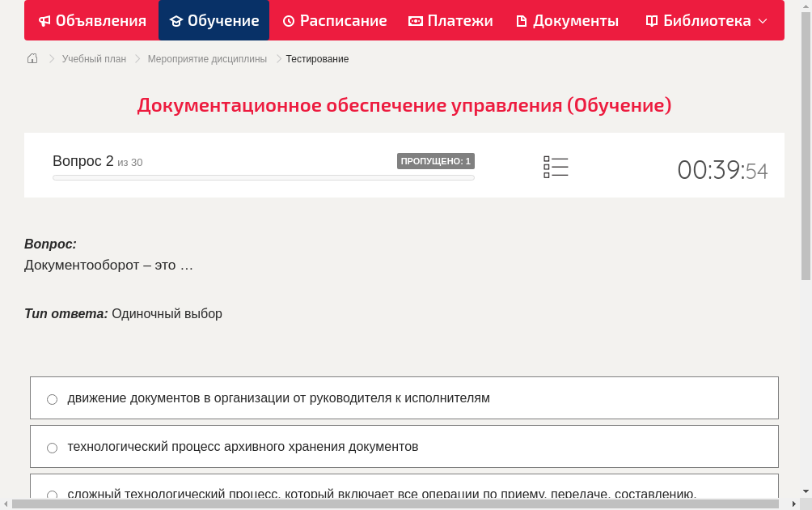Image resolution: width=812 pixels, height=510 pixels.
Task: Open the question navigator list icon
Action: tap(556, 166)
